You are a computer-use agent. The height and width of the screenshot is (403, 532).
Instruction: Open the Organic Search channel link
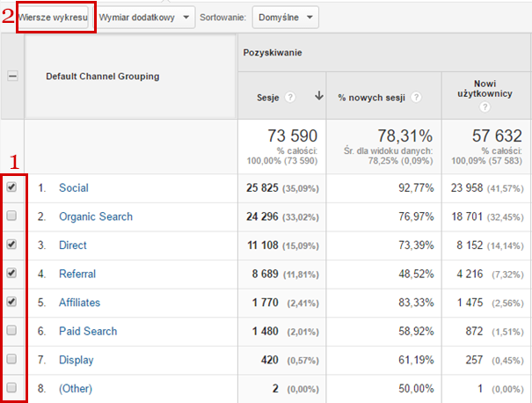(x=96, y=216)
